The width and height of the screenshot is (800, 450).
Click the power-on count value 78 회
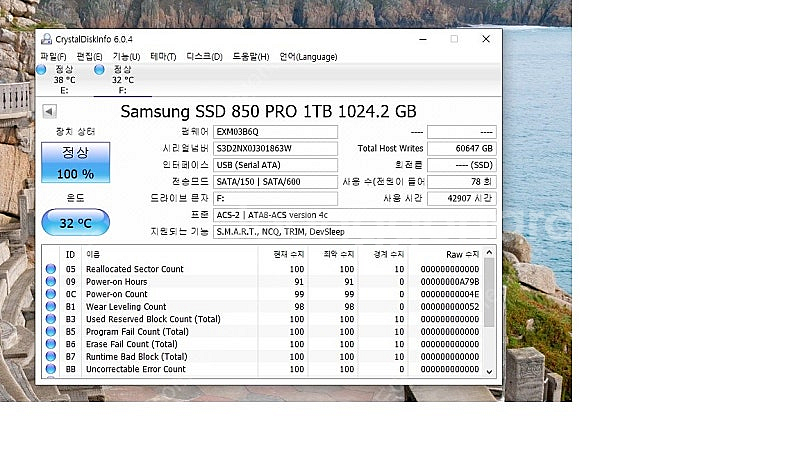coord(461,182)
